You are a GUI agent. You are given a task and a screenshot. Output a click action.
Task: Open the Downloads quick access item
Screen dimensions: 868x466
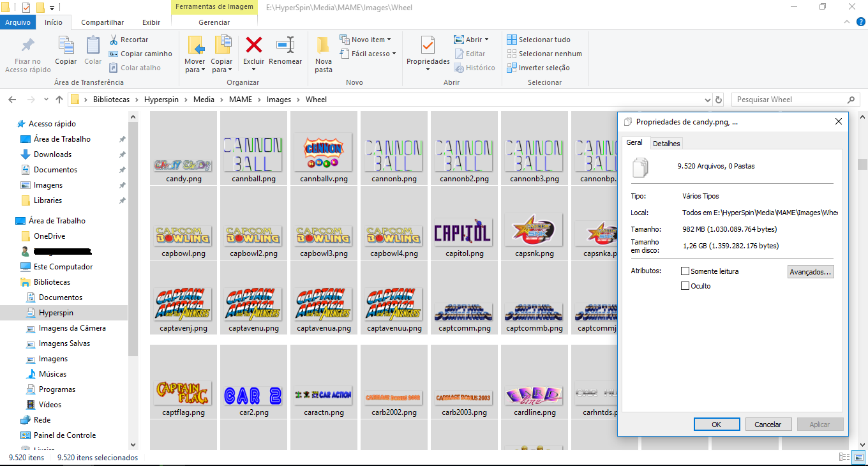click(52, 154)
